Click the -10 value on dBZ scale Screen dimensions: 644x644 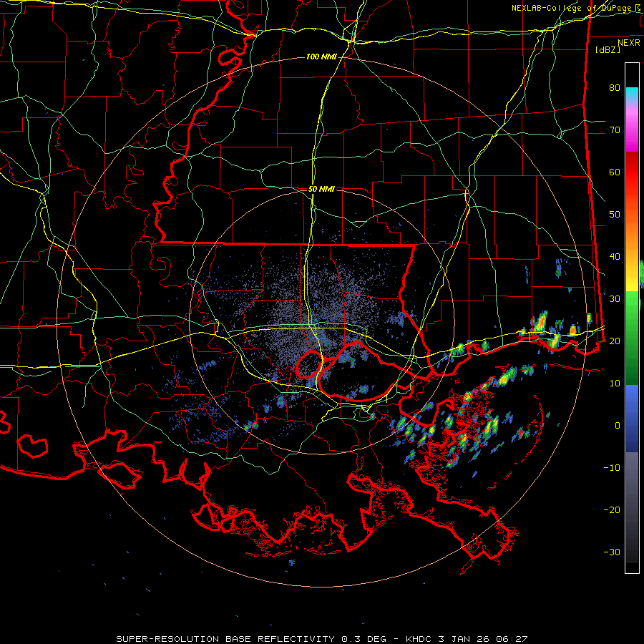(612, 467)
